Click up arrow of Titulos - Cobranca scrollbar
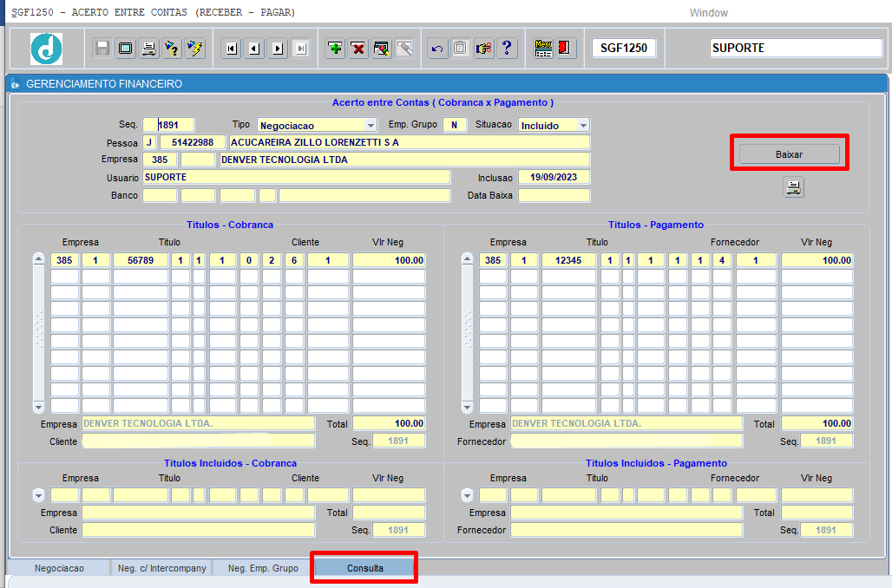Viewport: 892px width, 588px height. coord(39,259)
